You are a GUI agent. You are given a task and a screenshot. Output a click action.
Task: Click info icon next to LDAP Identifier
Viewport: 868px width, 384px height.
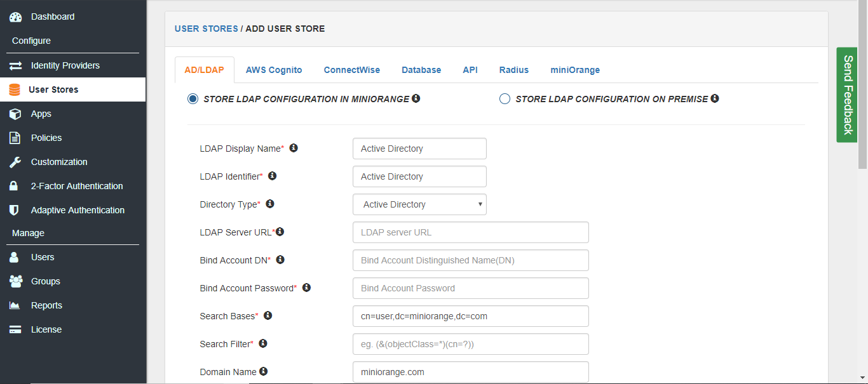[273, 176]
